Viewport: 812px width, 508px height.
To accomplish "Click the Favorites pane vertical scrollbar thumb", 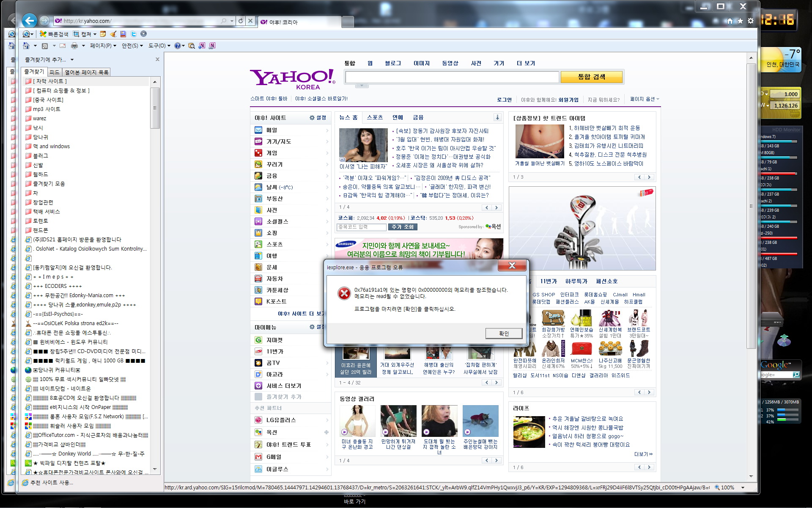I will coord(155,108).
